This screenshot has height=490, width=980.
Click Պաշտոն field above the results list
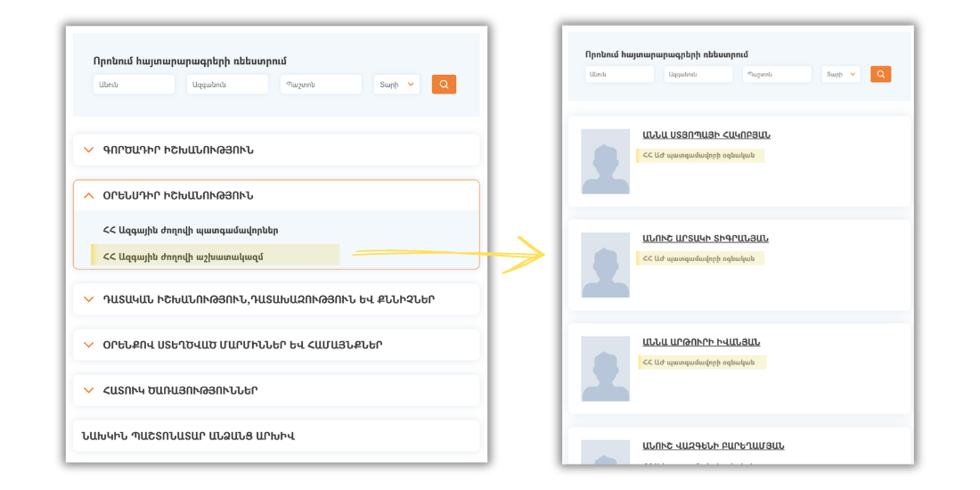point(776,74)
